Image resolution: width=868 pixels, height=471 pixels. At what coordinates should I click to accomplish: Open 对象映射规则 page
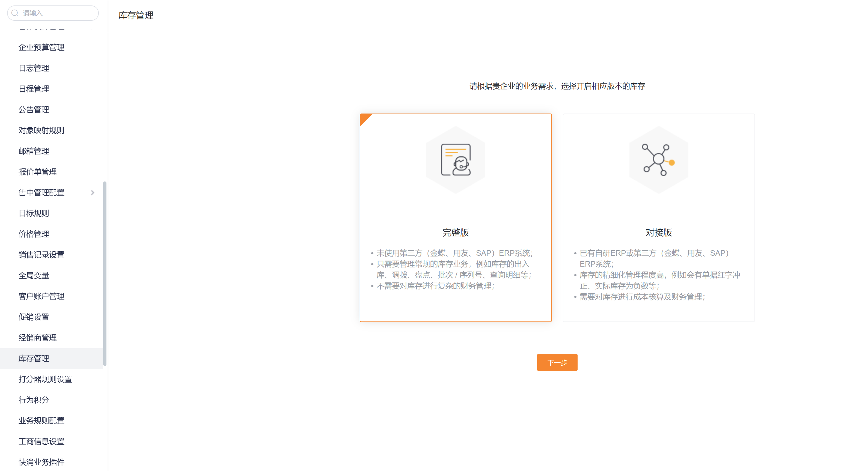41,130
